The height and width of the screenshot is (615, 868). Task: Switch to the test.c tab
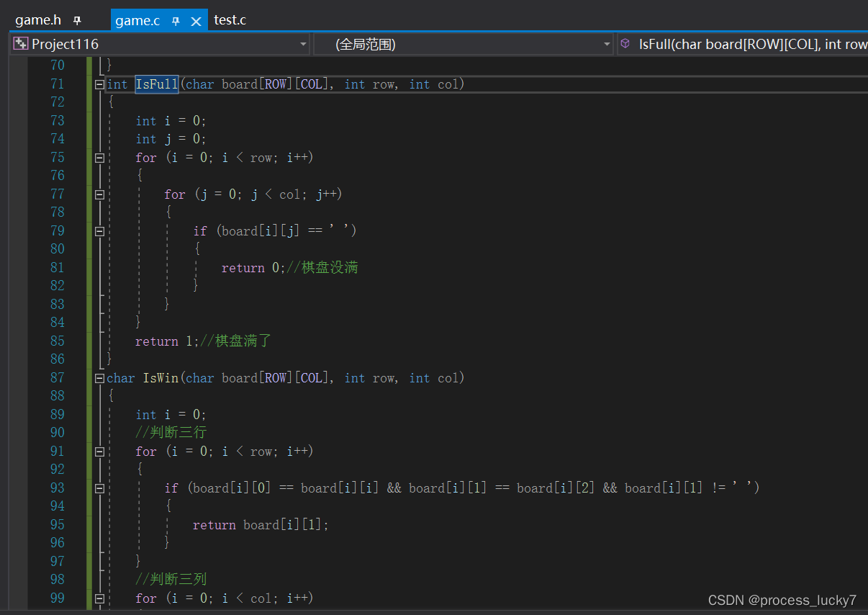coord(230,20)
